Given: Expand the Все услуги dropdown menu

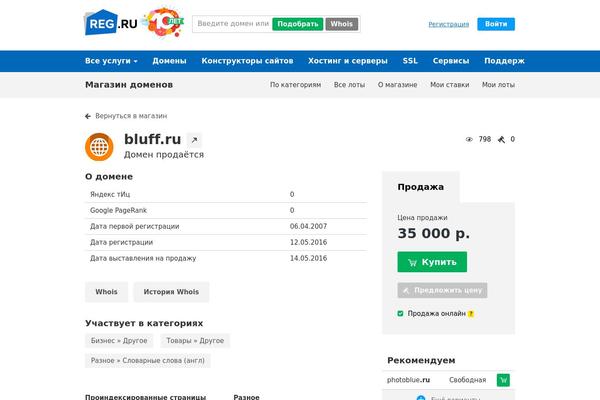Looking at the screenshot, I should (111, 61).
